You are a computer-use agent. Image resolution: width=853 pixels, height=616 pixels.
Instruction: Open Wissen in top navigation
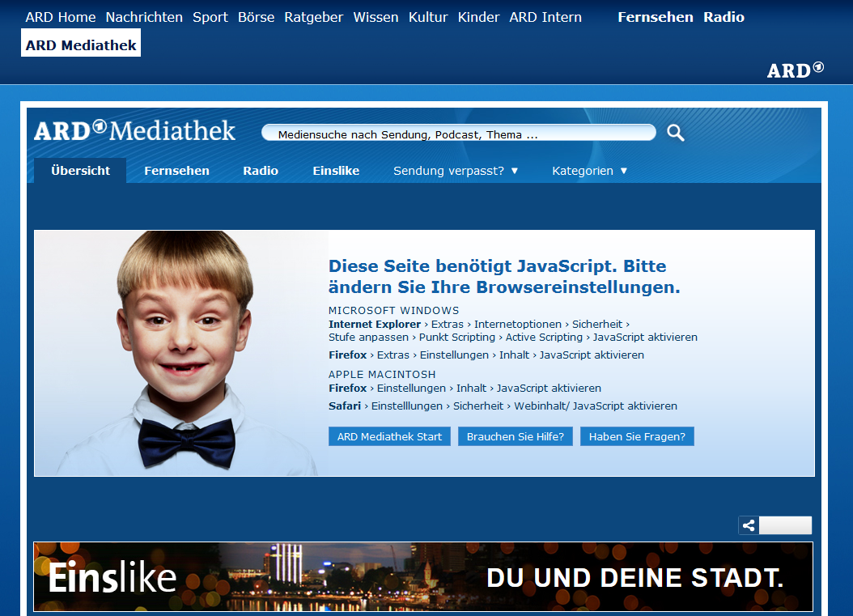click(376, 18)
